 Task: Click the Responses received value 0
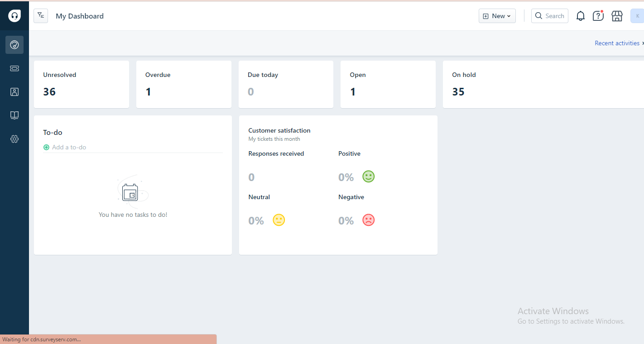pyautogui.click(x=251, y=177)
